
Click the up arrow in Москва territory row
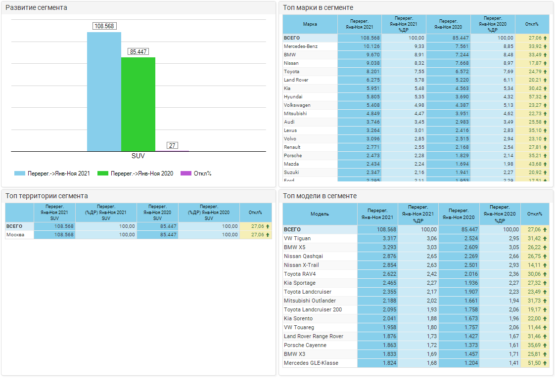[268, 235]
